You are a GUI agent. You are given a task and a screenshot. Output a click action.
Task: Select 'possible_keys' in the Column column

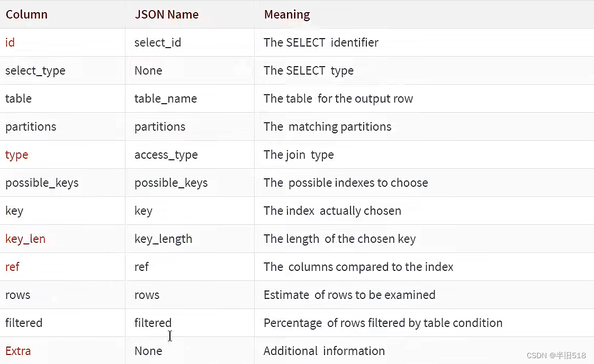pos(42,183)
